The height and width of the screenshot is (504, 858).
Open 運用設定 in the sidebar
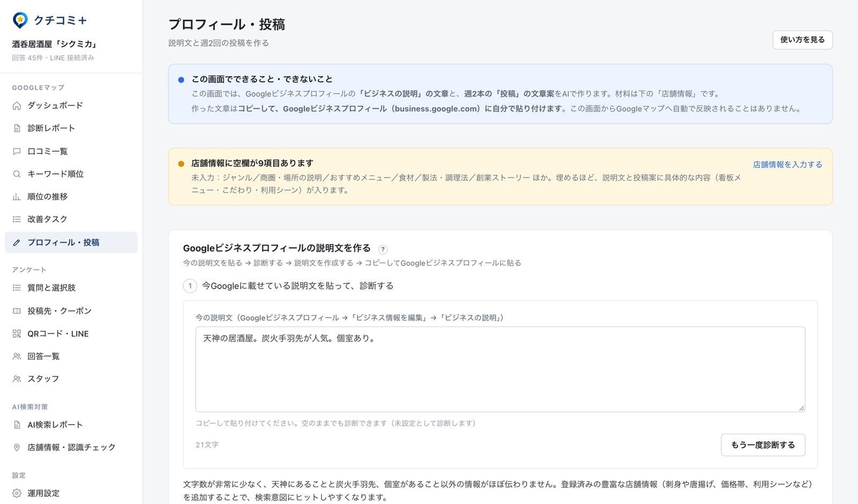click(71, 493)
